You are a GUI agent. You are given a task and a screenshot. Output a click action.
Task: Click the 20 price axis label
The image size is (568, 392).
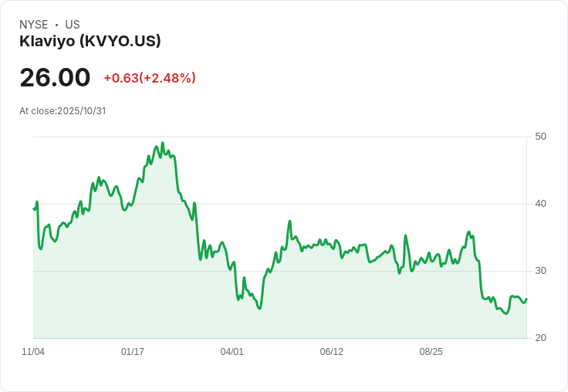541,338
